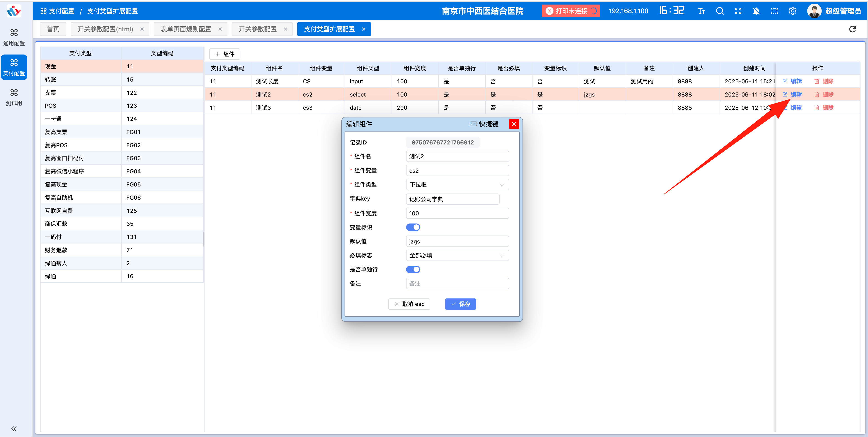The width and height of the screenshot is (868, 437).
Task: Click the muted notification bell icon
Action: click(756, 11)
